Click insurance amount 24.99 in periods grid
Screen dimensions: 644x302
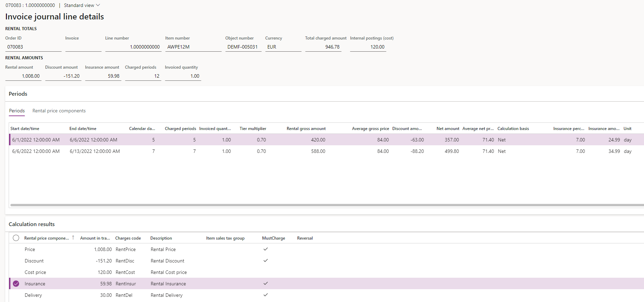click(614, 140)
